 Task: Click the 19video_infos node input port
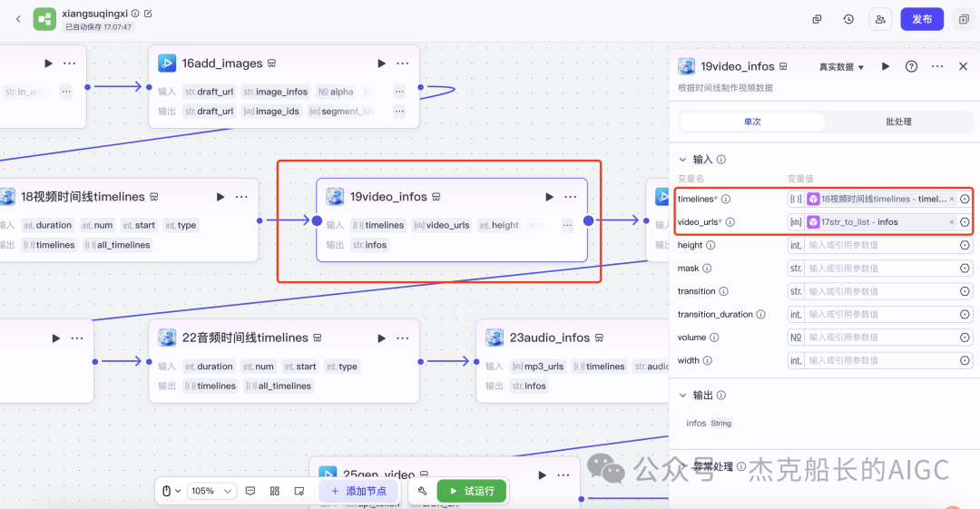pos(317,220)
